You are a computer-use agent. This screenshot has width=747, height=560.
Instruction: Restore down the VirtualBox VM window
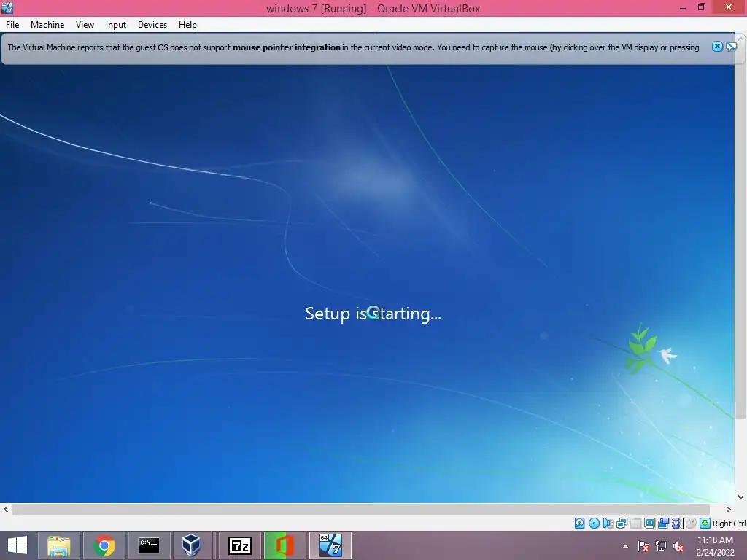click(x=702, y=7)
